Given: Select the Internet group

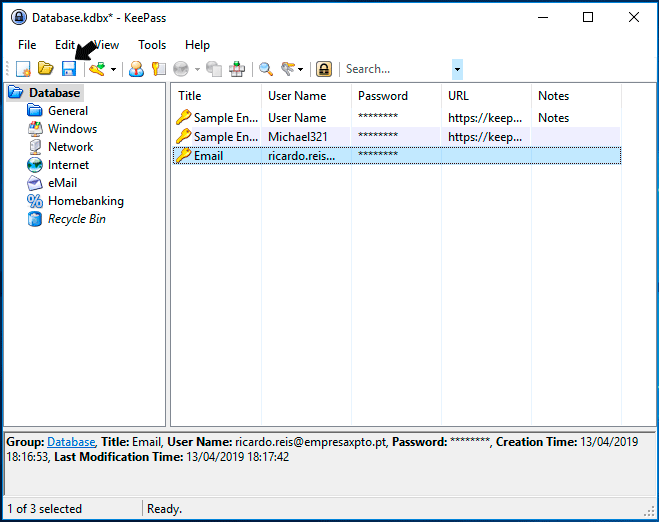Looking at the screenshot, I should pyautogui.click(x=68, y=165).
